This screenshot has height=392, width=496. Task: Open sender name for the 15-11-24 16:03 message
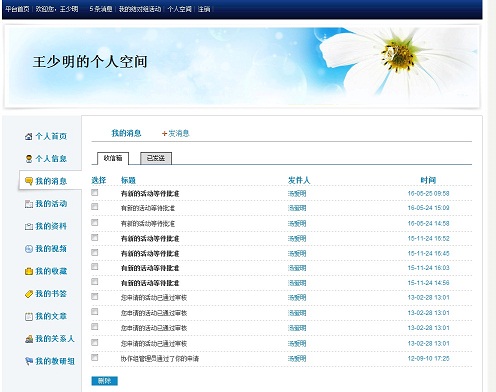(297, 268)
